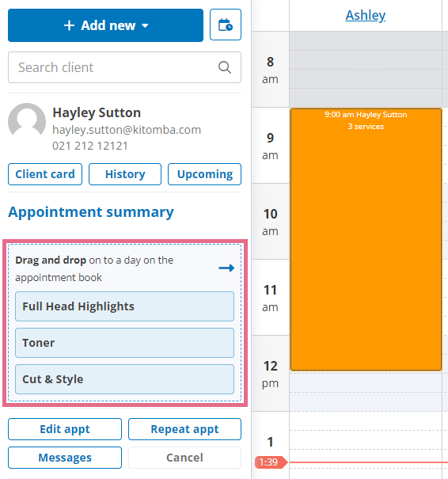Click the 1:39 current time marker
The height and width of the screenshot is (479, 448).
point(271,462)
